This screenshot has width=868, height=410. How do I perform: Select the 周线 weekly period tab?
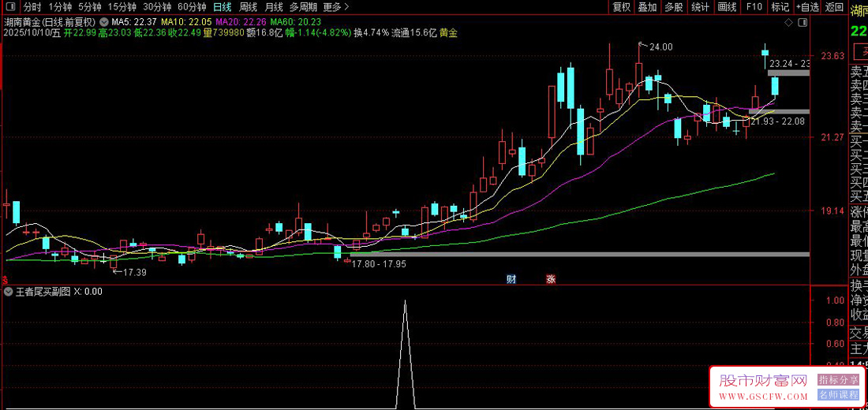point(248,7)
